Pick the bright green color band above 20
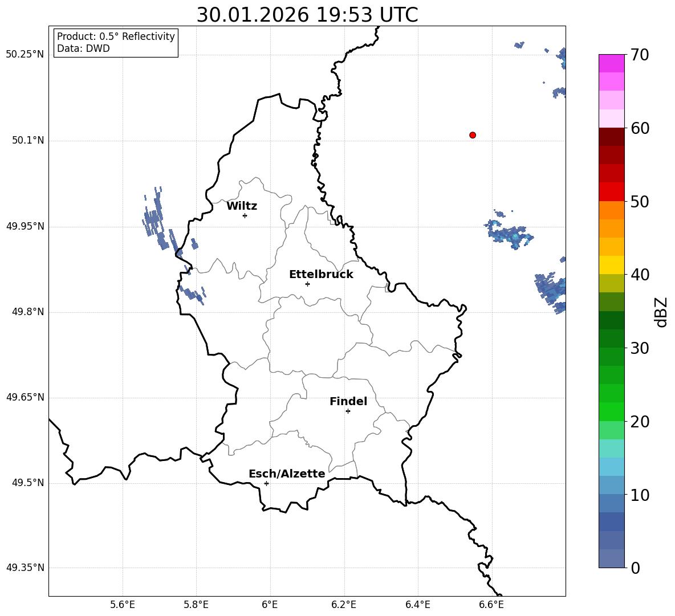Viewport: 675px width, 616px height. tap(612, 411)
